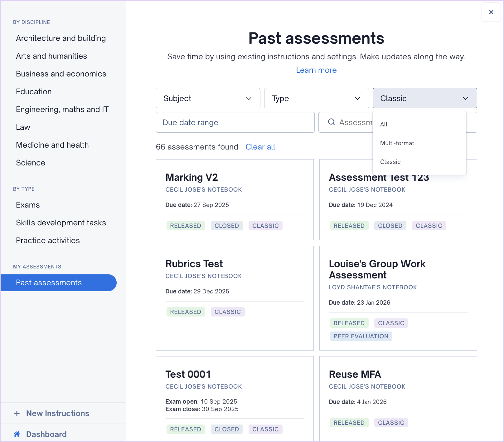This screenshot has height=442, width=504.
Task: Filter by Engineering, maths and IT discipline
Action: pyautogui.click(x=62, y=109)
